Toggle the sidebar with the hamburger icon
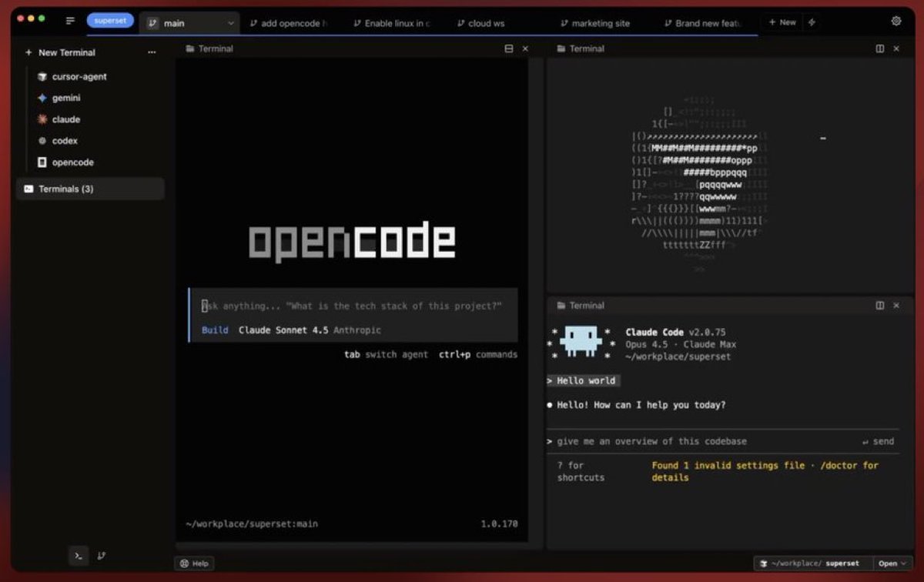 coord(70,21)
